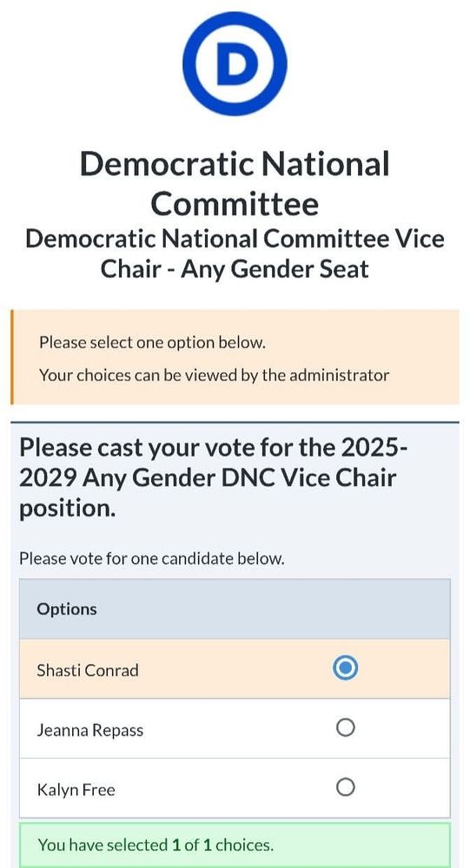Click the Democratic National Committee title

coord(235,184)
